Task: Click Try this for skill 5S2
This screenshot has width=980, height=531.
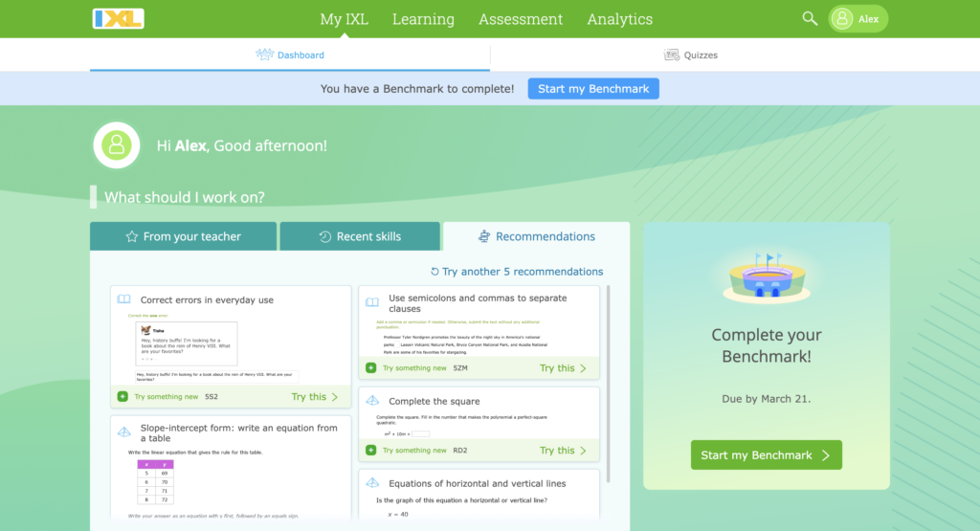Action: (x=314, y=397)
